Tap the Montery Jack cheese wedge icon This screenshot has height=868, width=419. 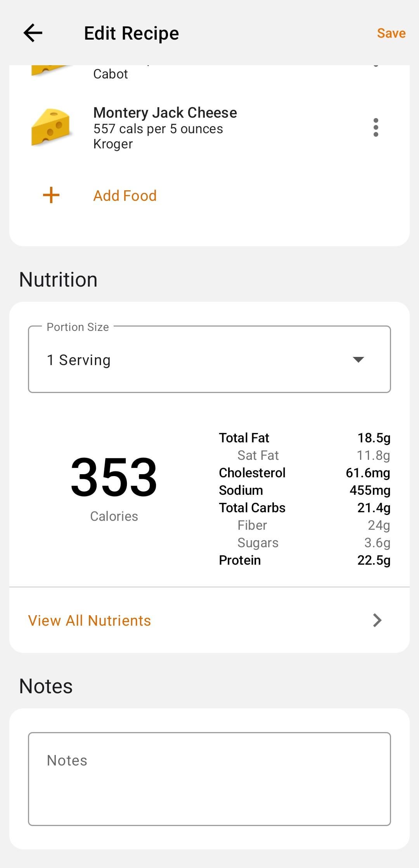[51, 127]
